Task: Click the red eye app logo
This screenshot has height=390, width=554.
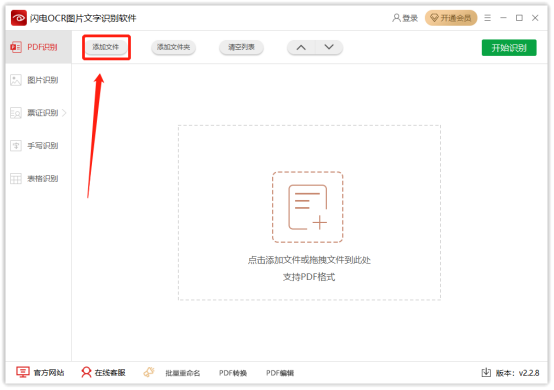Action: pyautogui.click(x=19, y=18)
